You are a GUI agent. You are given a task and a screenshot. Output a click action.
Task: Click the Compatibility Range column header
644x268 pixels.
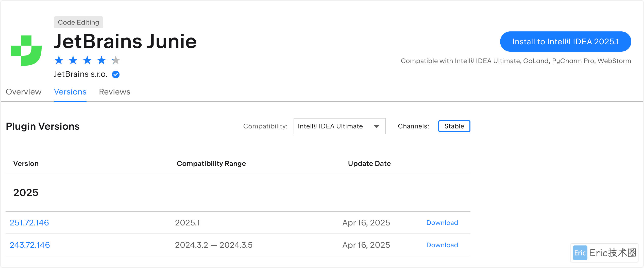coord(211,164)
